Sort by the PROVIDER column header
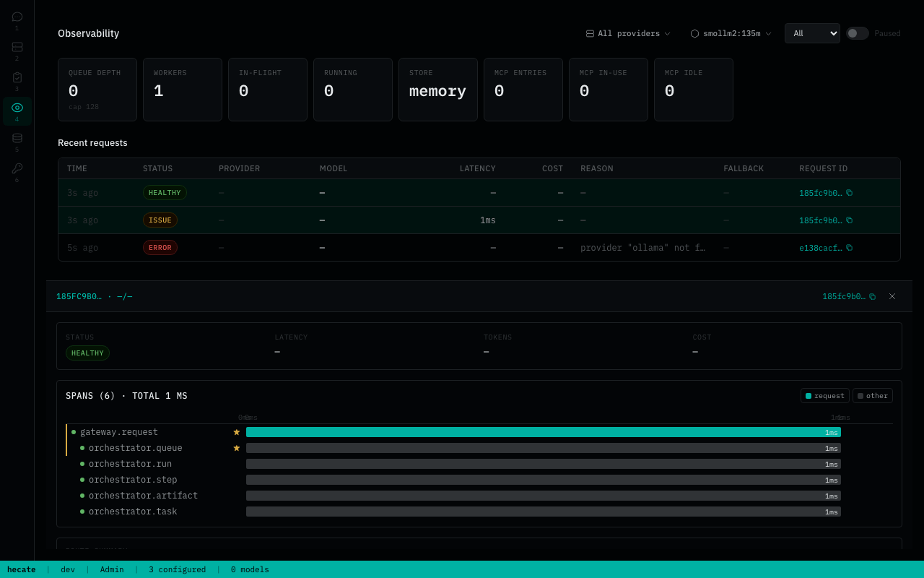Viewport: 924px width, 578px height. coord(240,168)
